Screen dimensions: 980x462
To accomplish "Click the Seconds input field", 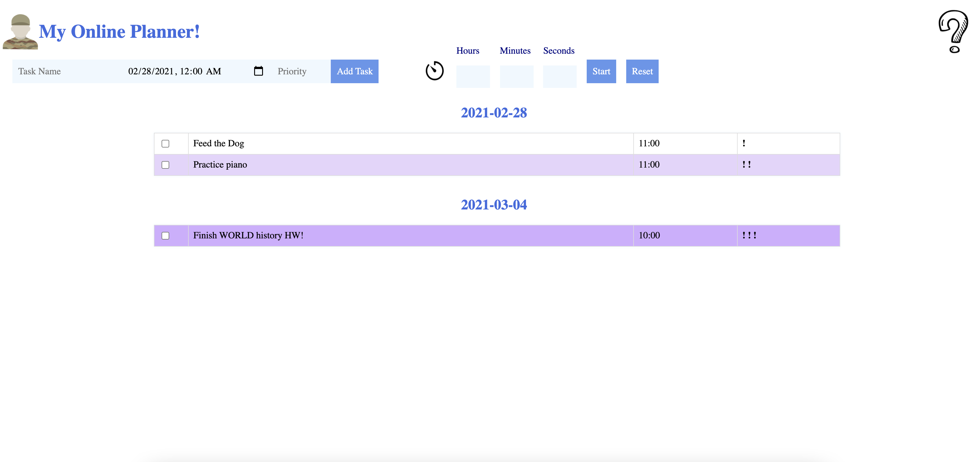I will click(x=559, y=76).
